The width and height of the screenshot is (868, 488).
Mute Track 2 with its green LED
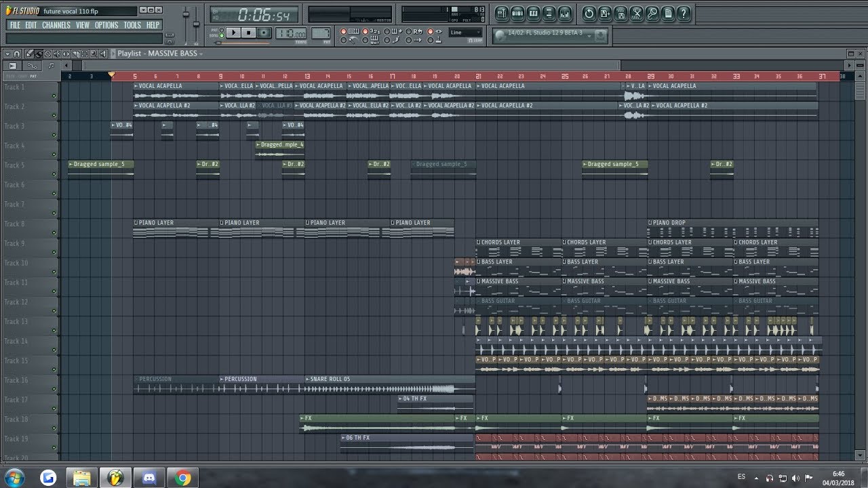[x=54, y=117]
